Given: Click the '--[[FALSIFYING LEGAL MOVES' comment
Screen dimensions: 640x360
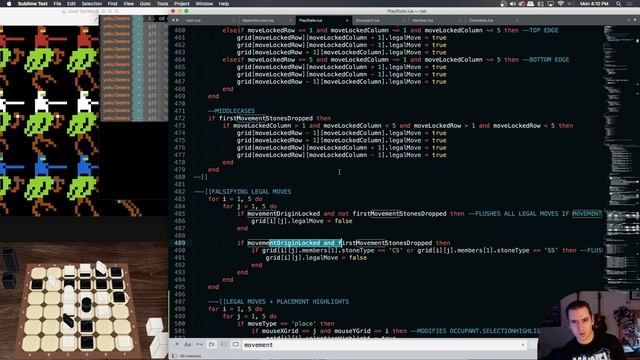Looking at the screenshot, I should pos(242,192).
